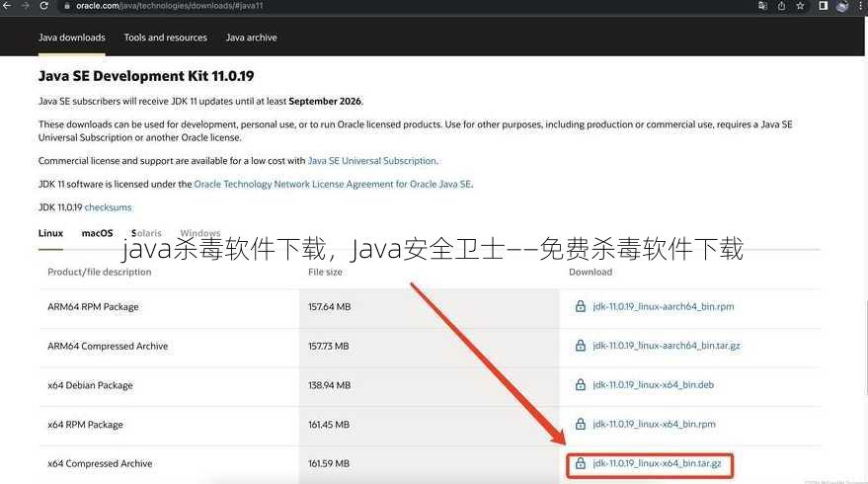Select the Linux platform tab

click(x=51, y=233)
